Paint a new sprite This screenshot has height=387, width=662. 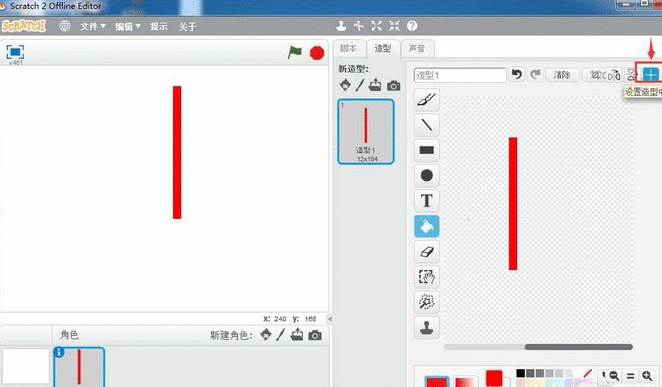(281, 335)
